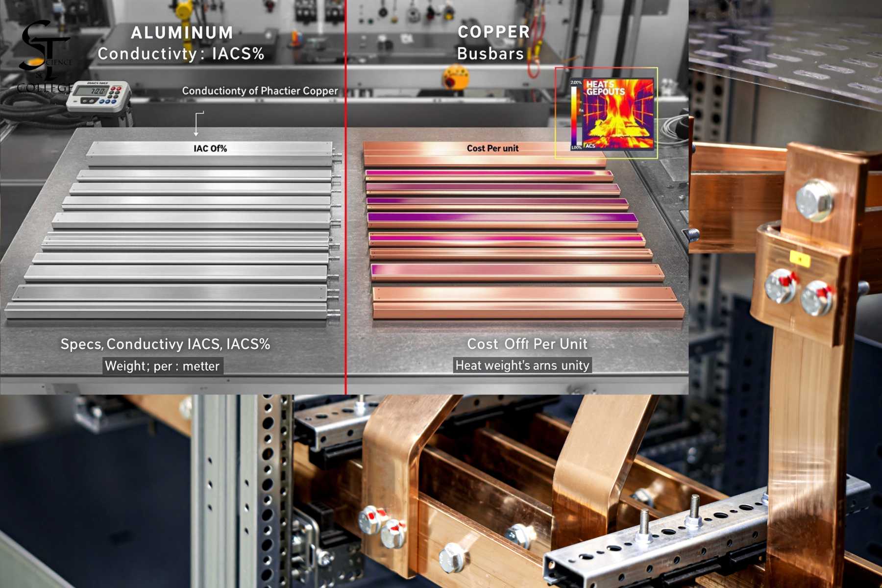This screenshot has height=588, width=882.
Task: Click the Cost Offr Per Unit caption
Action: click(527, 344)
